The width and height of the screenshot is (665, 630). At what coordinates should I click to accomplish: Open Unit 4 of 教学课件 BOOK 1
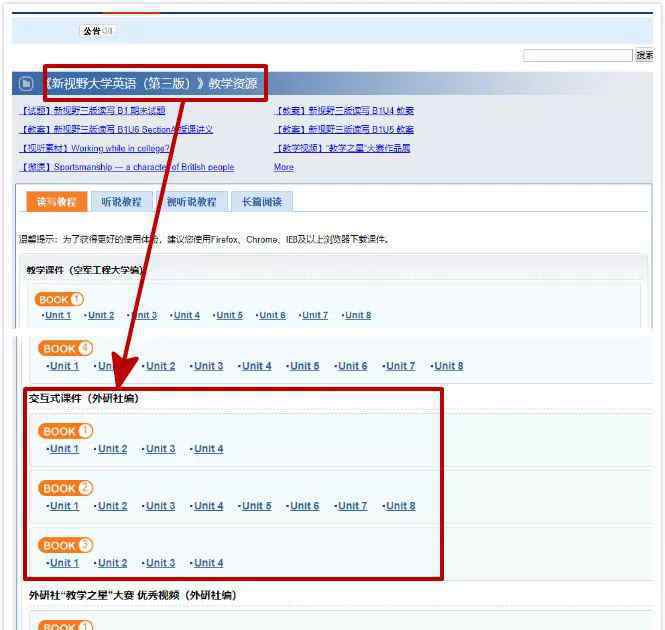pos(187,315)
